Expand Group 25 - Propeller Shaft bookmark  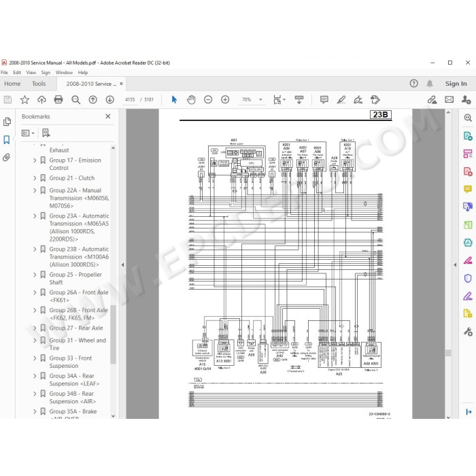pyautogui.click(x=35, y=275)
